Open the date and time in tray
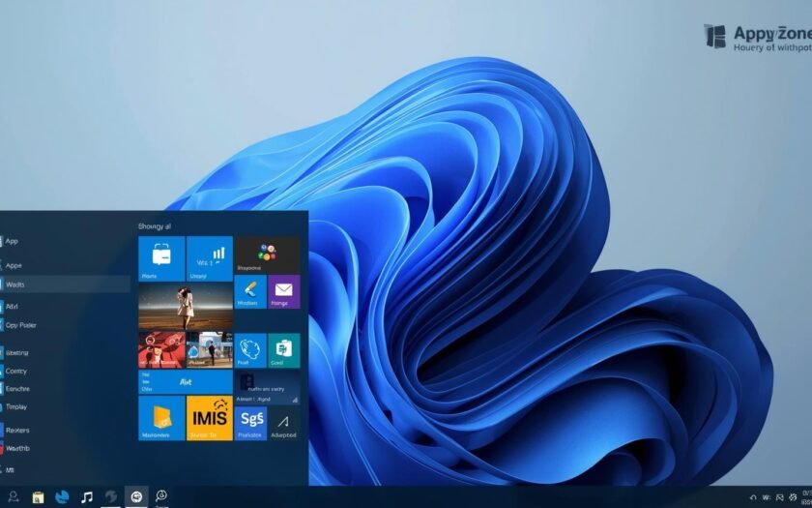Viewport: 812px width, 508px height. [x=807, y=497]
